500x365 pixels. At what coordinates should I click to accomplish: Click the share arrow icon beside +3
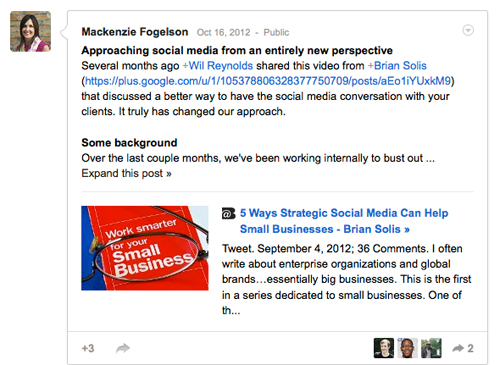(123, 348)
